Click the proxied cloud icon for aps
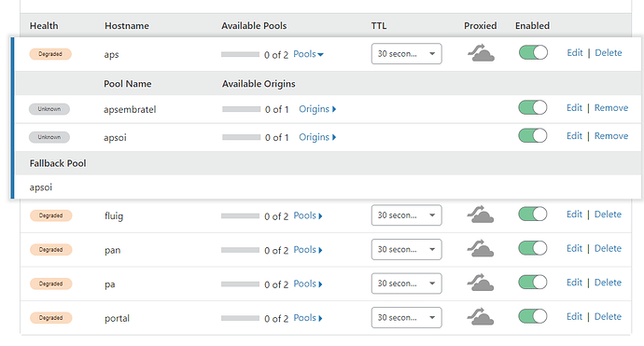Screen dimensions: 644x346 (481, 53)
